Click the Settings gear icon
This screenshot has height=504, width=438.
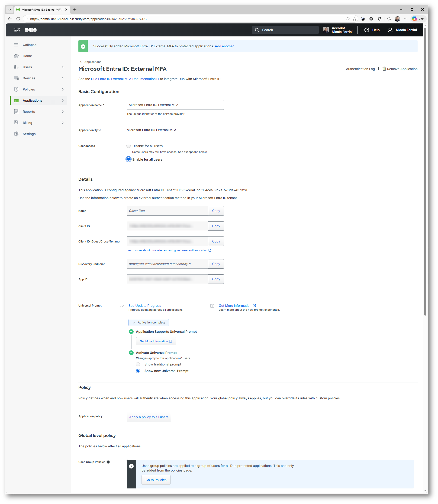click(16, 134)
